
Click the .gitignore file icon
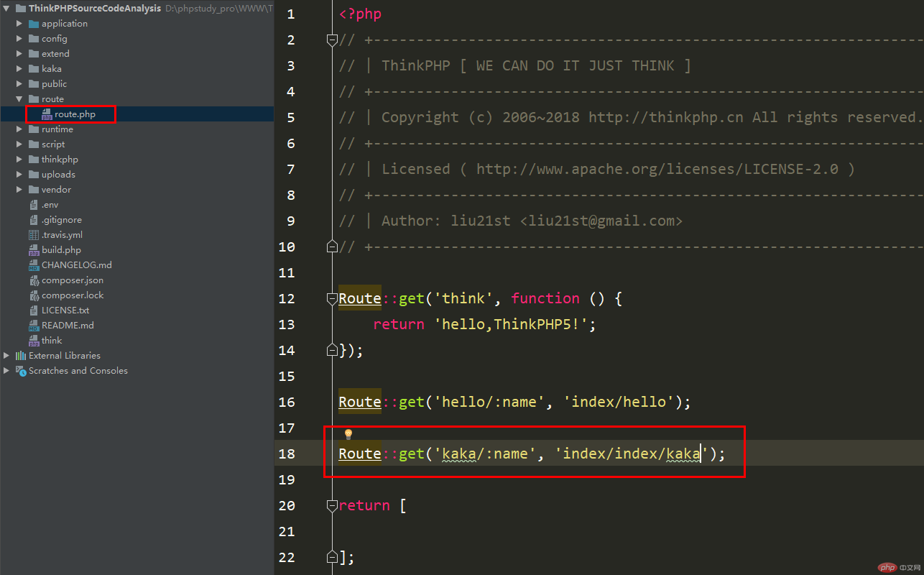coord(34,220)
